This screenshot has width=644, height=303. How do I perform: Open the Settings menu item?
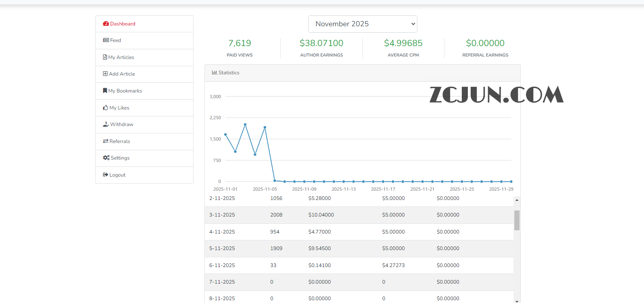pos(120,158)
